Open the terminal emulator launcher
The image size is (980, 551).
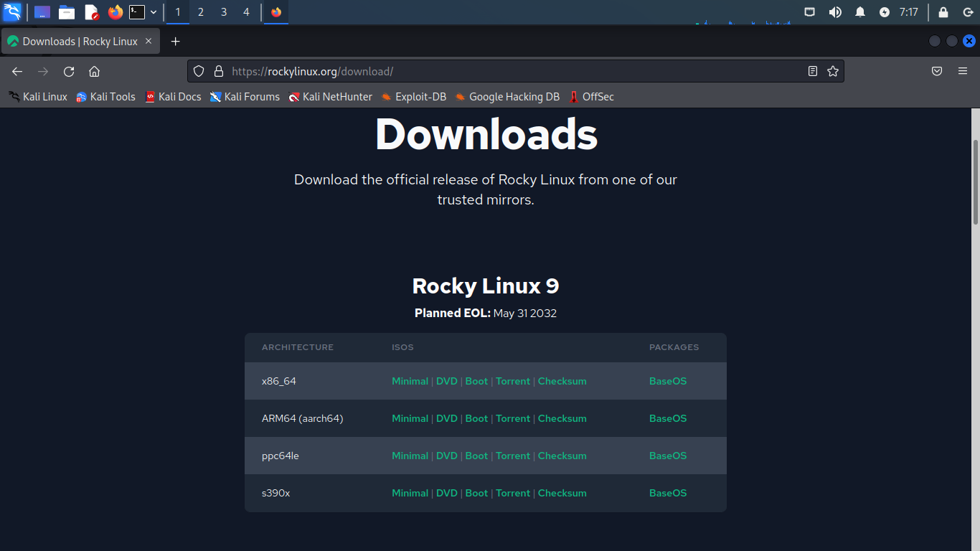pyautogui.click(x=137, y=12)
